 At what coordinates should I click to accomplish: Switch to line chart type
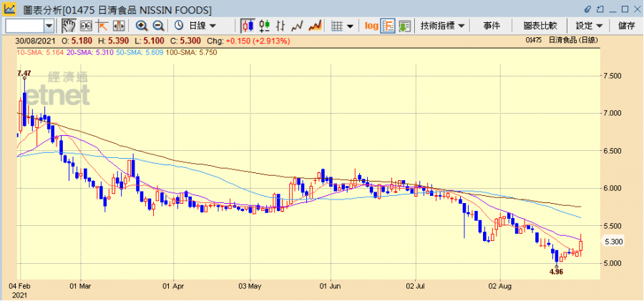[298, 26]
